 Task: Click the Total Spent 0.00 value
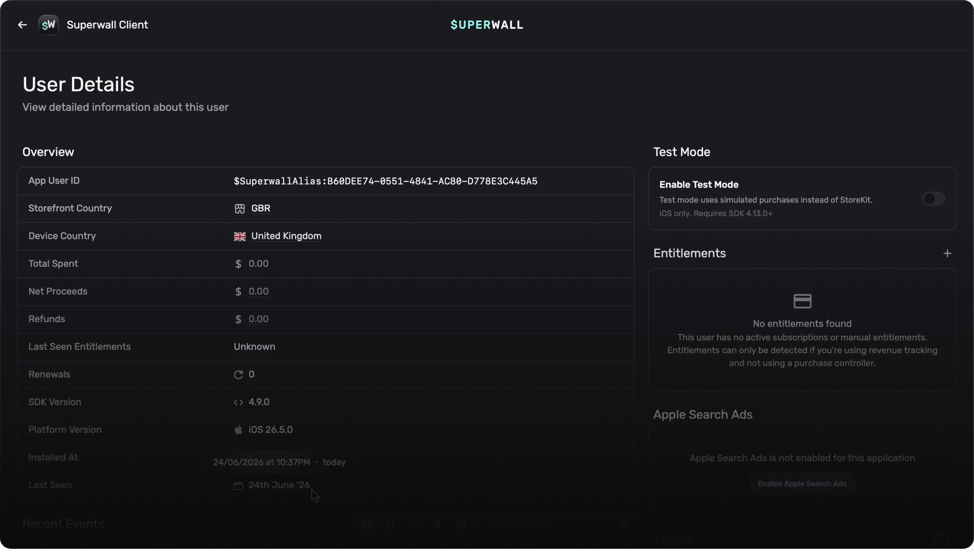pos(259,264)
